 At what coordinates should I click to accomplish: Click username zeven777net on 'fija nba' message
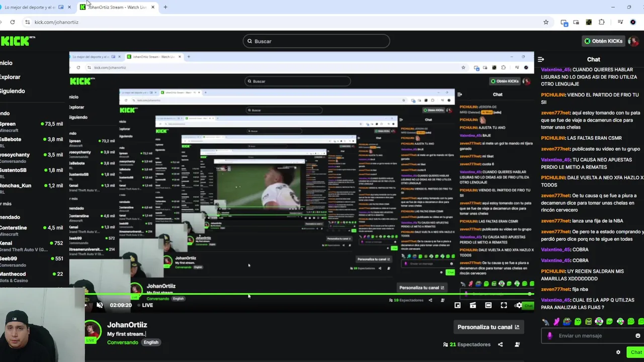(x=555, y=289)
